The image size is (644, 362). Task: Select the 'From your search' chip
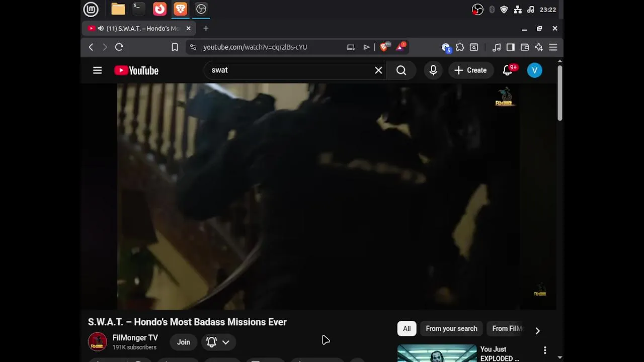451,329
